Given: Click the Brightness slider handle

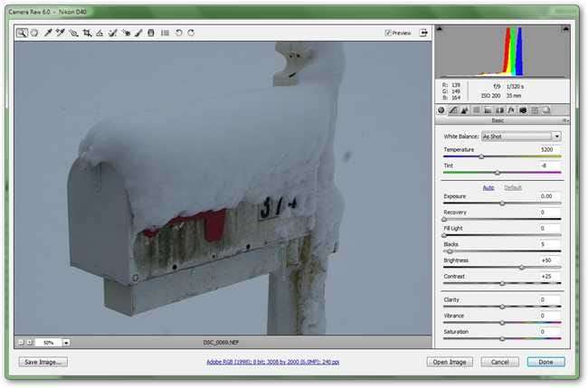Looking at the screenshot, I should coord(521,268).
